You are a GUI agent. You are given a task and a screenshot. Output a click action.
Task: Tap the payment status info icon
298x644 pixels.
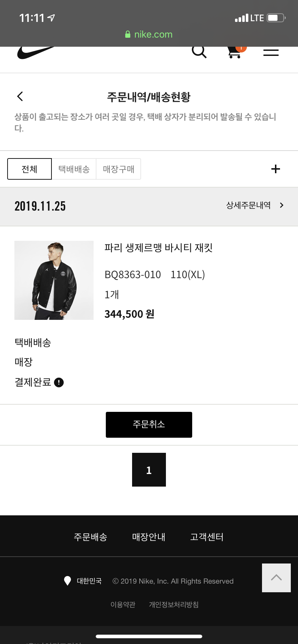coord(59,382)
